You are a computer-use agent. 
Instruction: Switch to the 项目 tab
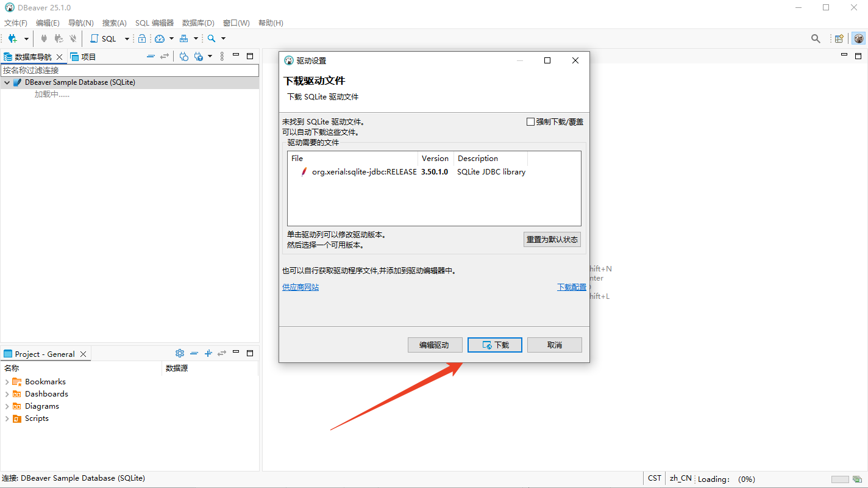[x=84, y=57]
